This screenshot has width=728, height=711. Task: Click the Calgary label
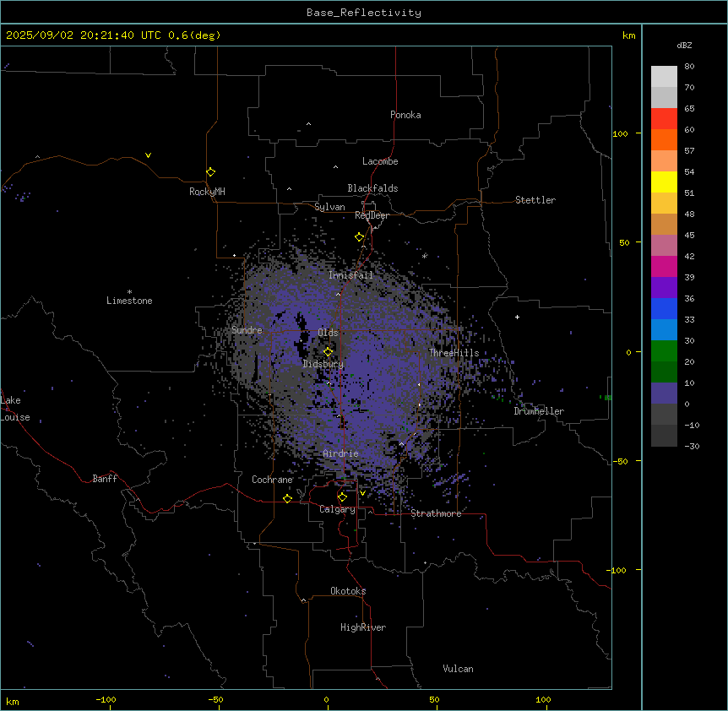click(337, 509)
